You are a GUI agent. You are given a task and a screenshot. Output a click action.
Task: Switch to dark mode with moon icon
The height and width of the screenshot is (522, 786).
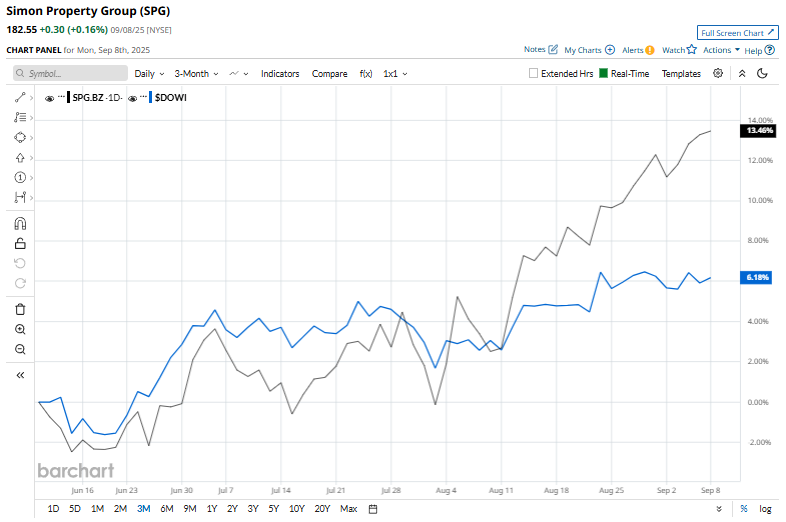coord(762,73)
